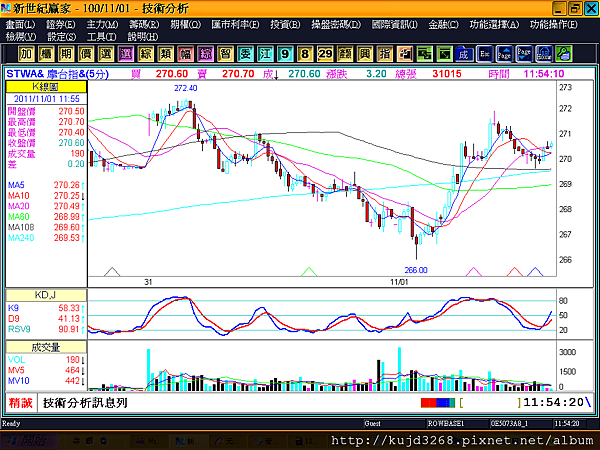Click the 精誠 label in message bar
600x450 pixels.
point(21,403)
